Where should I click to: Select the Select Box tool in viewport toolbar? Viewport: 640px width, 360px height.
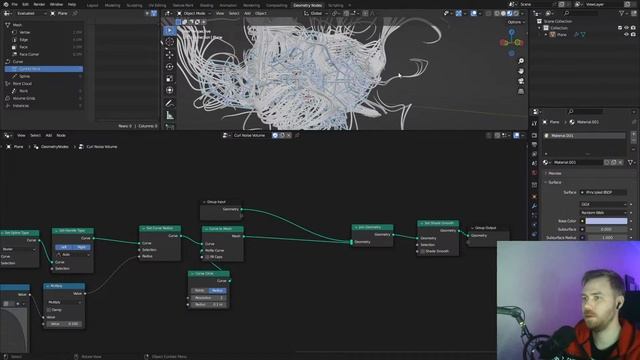(x=170, y=31)
